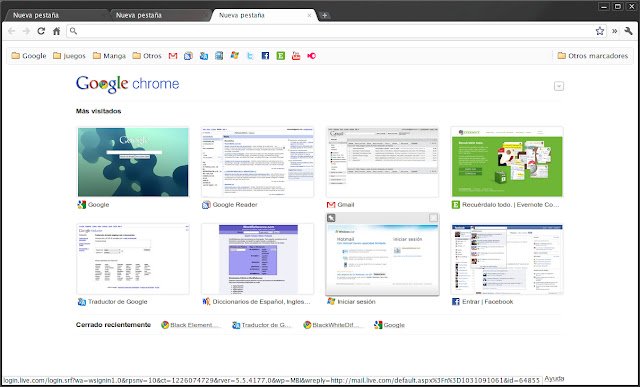The height and width of the screenshot is (387, 640).
Task: Click the Recuérdalo todo Evernote link
Action: (511, 205)
